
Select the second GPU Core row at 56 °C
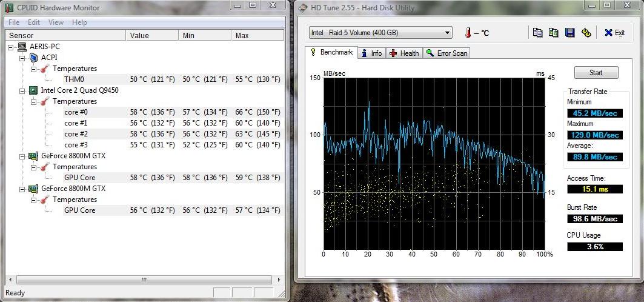pyautogui.click(x=173, y=210)
